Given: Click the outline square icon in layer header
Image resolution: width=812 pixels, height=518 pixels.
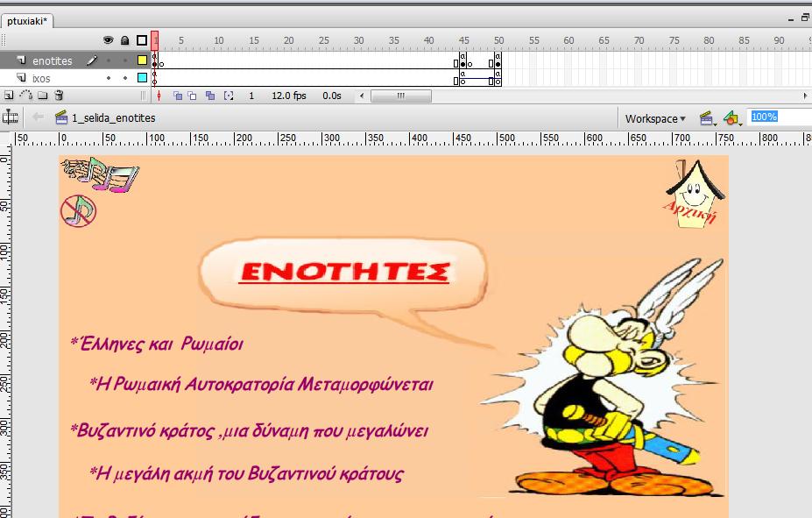Looking at the screenshot, I should pos(142,40).
